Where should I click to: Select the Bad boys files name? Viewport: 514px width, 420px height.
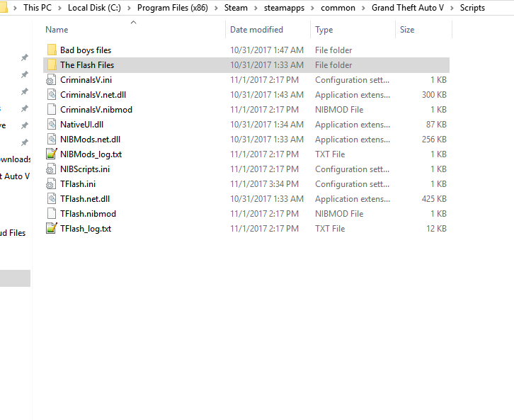coord(86,50)
